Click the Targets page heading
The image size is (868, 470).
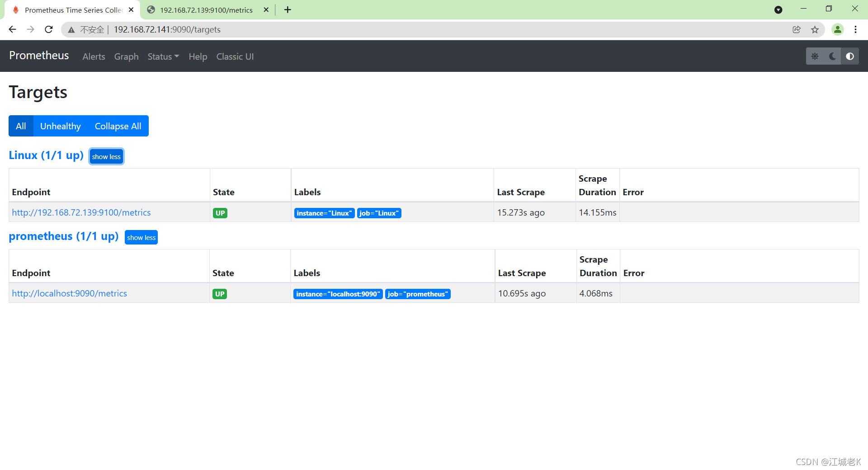coord(38,92)
